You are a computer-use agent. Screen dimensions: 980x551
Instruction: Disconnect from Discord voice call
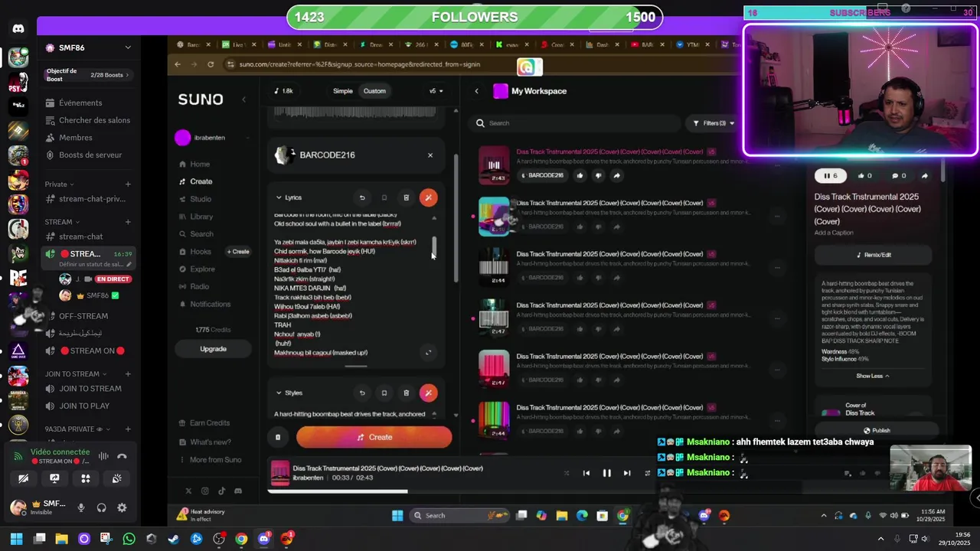tap(122, 457)
